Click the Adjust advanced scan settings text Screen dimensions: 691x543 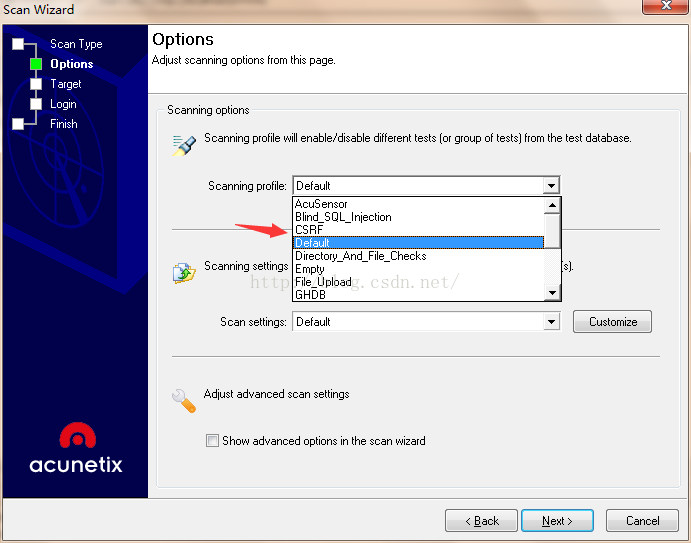(x=276, y=394)
